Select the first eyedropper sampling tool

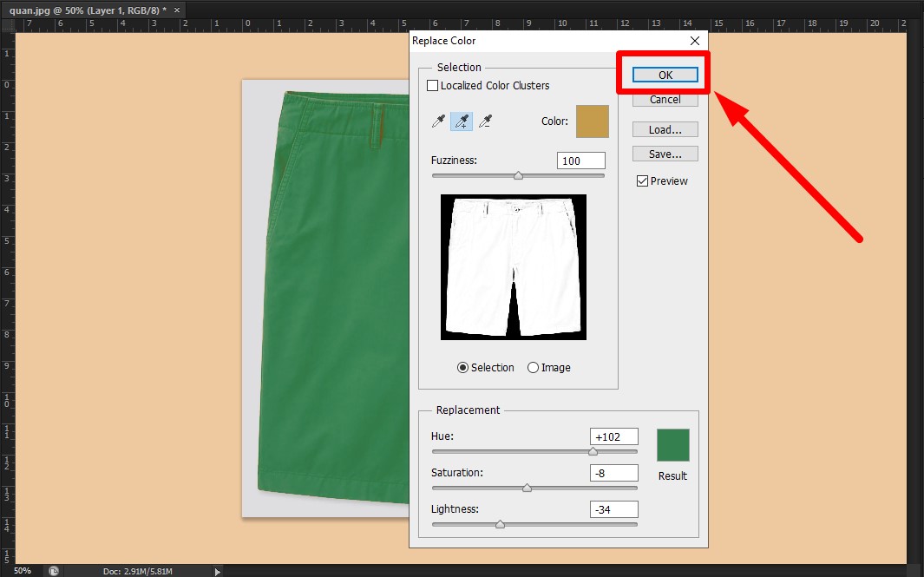click(x=438, y=121)
